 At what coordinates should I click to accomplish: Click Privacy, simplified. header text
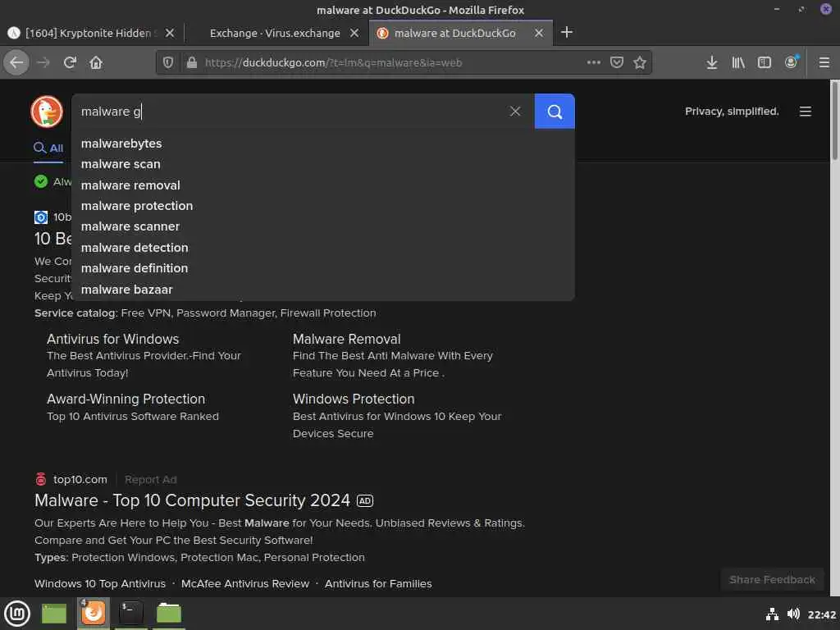(x=732, y=112)
